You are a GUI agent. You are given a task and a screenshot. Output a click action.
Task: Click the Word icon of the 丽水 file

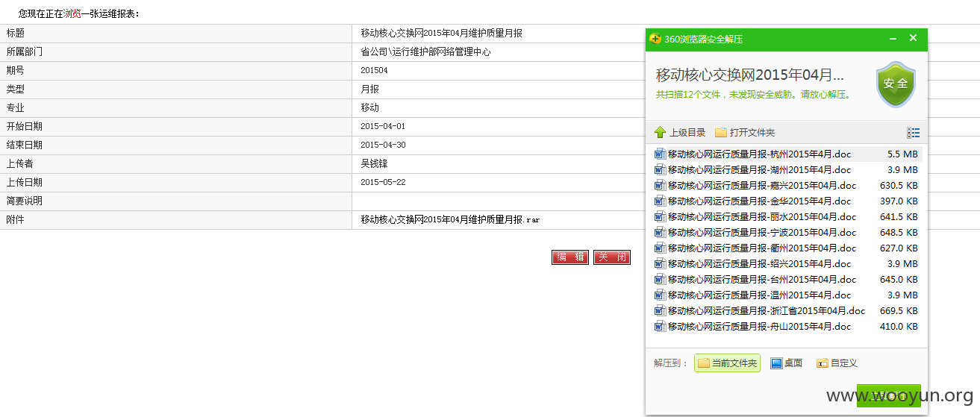click(660, 217)
